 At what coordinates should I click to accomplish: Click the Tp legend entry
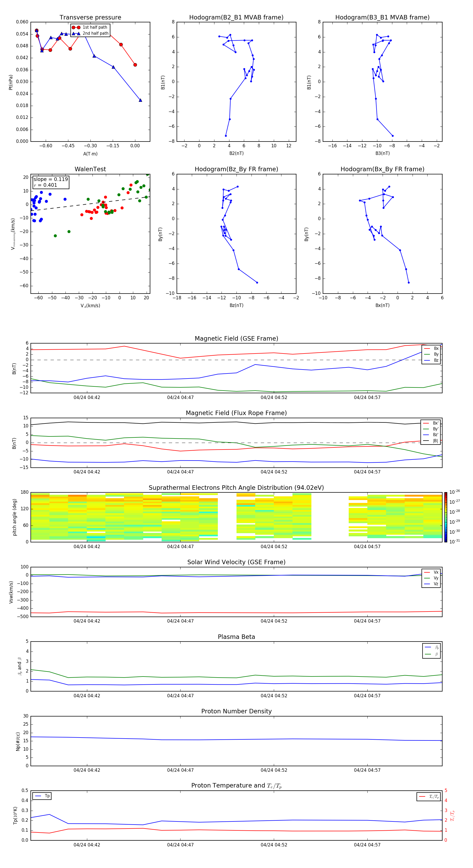click(x=42, y=796)
